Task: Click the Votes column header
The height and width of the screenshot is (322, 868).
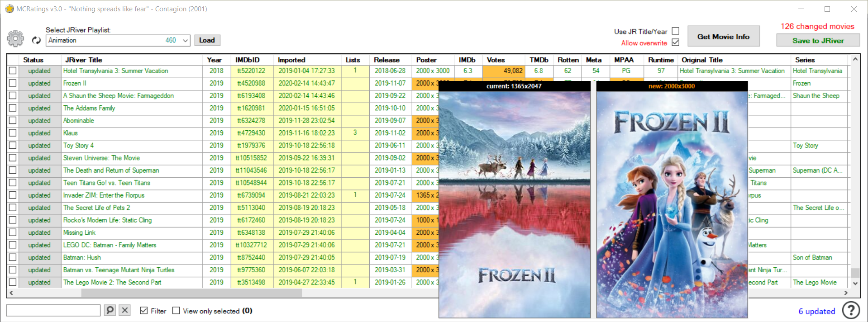Action: tap(504, 60)
